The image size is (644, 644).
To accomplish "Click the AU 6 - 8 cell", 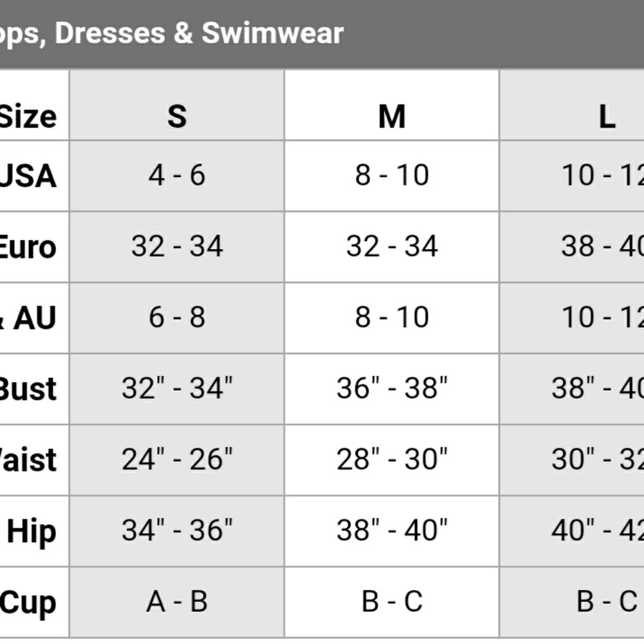I will coord(177,317).
